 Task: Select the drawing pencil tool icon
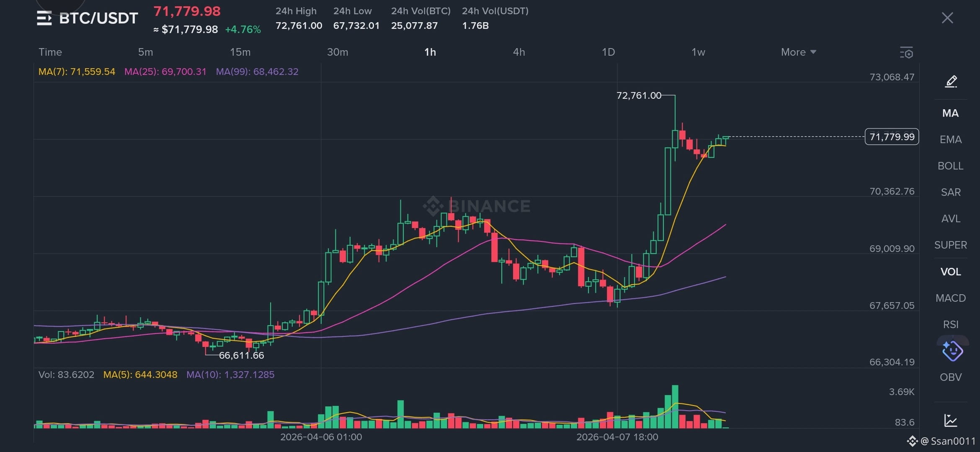point(951,81)
